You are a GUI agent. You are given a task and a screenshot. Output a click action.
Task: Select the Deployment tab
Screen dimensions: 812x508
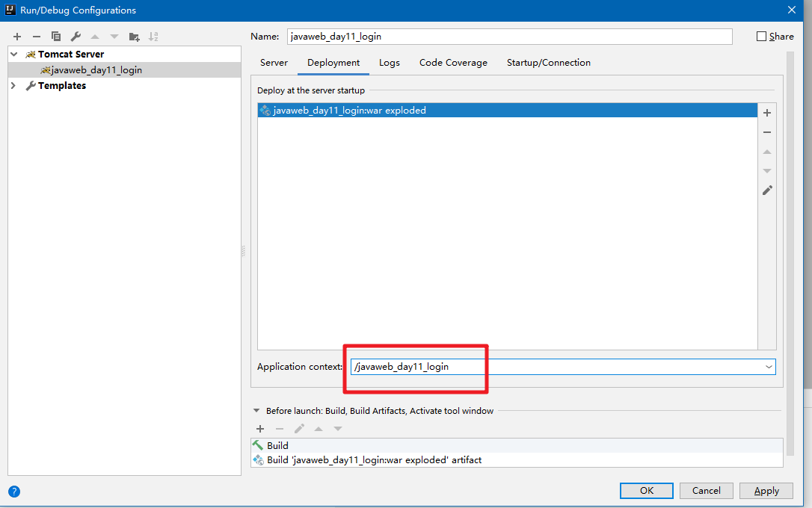click(333, 63)
